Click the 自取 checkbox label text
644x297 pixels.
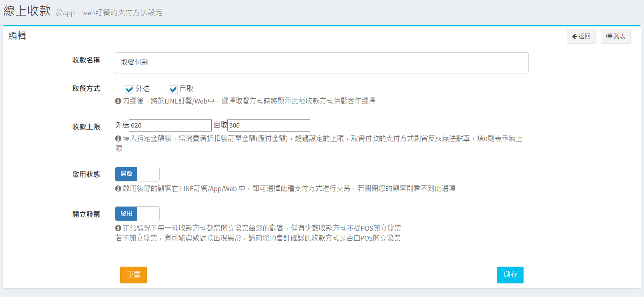tap(186, 89)
